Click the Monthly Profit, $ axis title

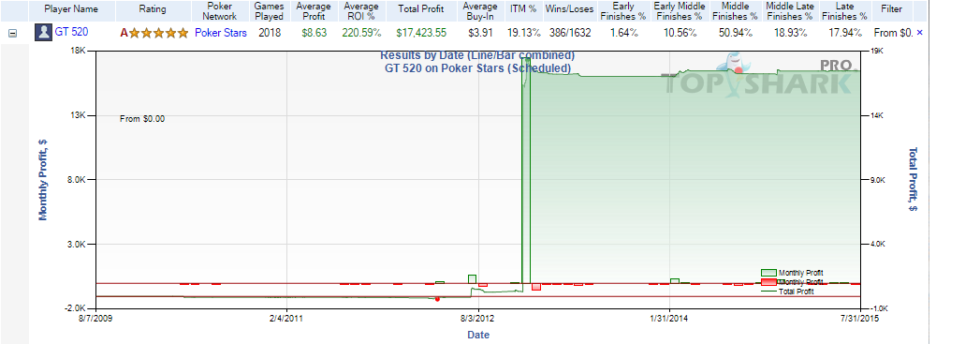coord(43,180)
